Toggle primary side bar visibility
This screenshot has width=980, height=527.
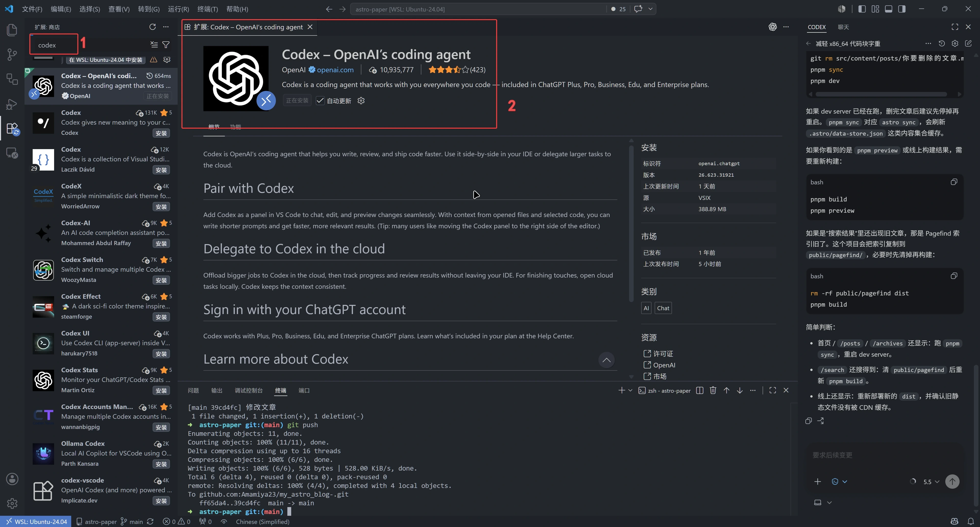[862, 9]
